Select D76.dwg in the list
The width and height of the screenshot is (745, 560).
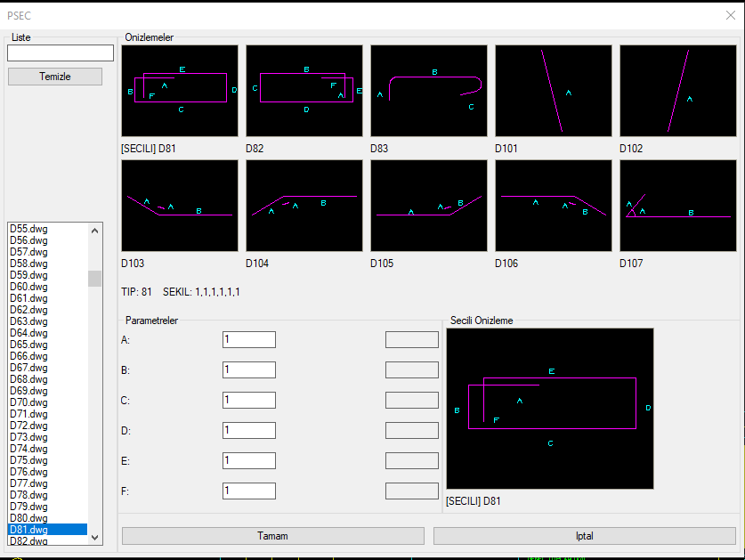tap(47, 472)
